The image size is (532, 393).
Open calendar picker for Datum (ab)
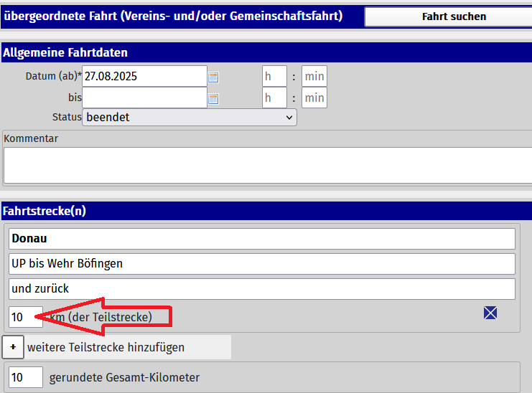point(213,77)
